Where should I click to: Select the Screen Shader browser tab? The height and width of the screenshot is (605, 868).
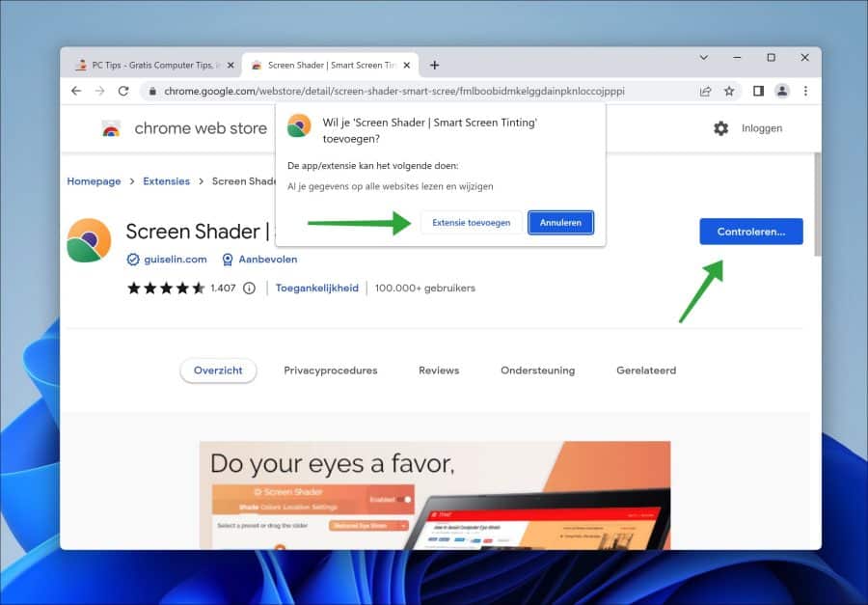click(x=331, y=66)
